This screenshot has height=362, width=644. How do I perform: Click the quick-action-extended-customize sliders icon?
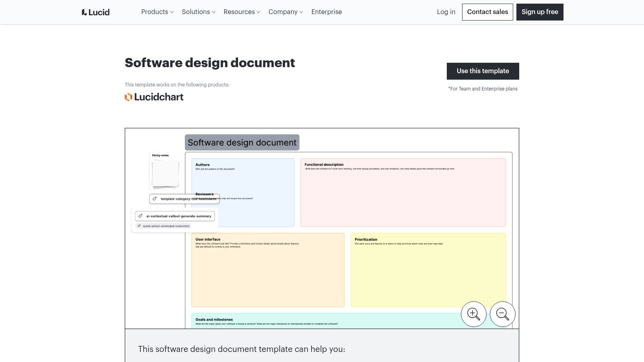tap(139, 226)
